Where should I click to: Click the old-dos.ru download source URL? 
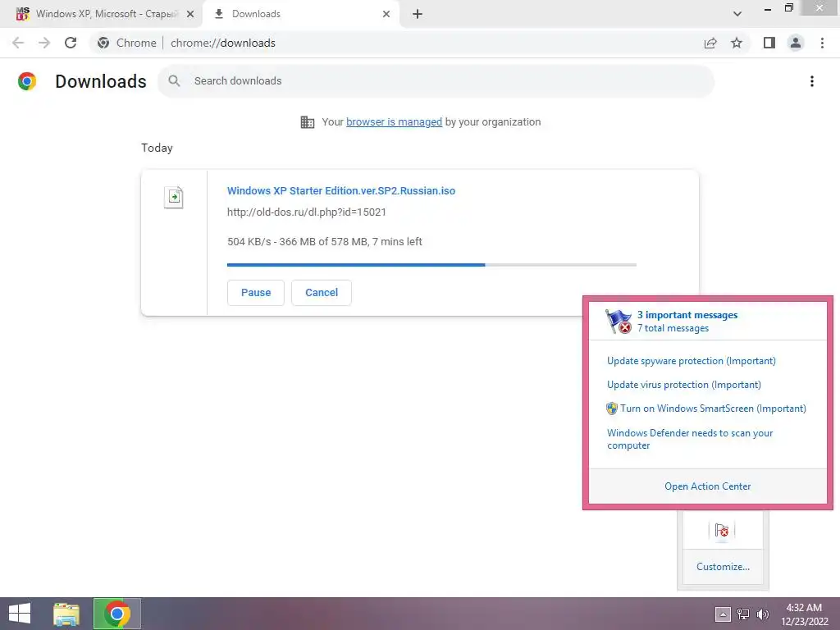307,212
